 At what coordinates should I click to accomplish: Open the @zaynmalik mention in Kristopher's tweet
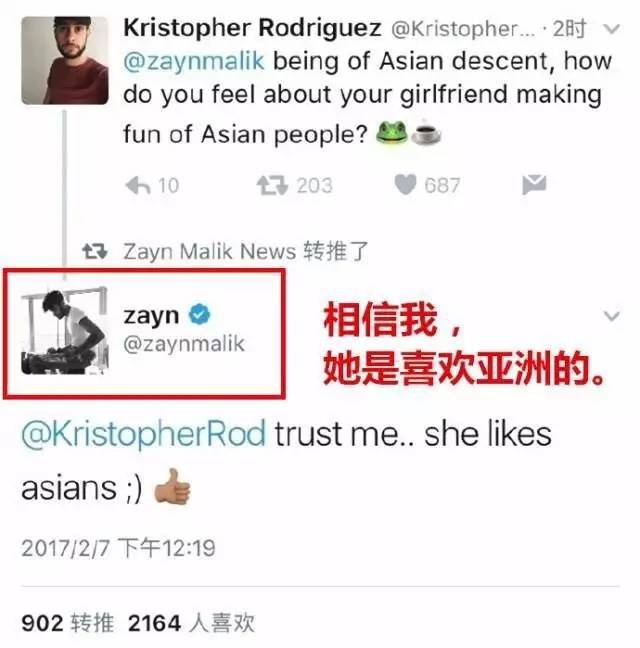pos(193,61)
